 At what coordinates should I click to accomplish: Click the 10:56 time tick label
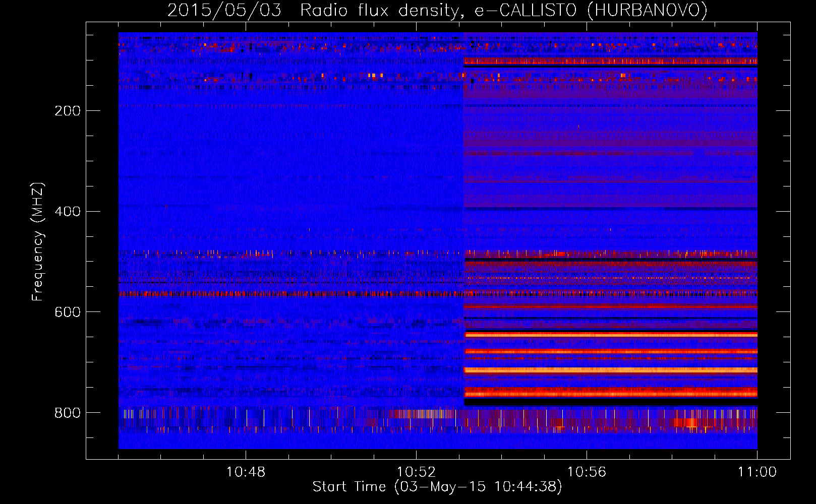click(x=587, y=472)
